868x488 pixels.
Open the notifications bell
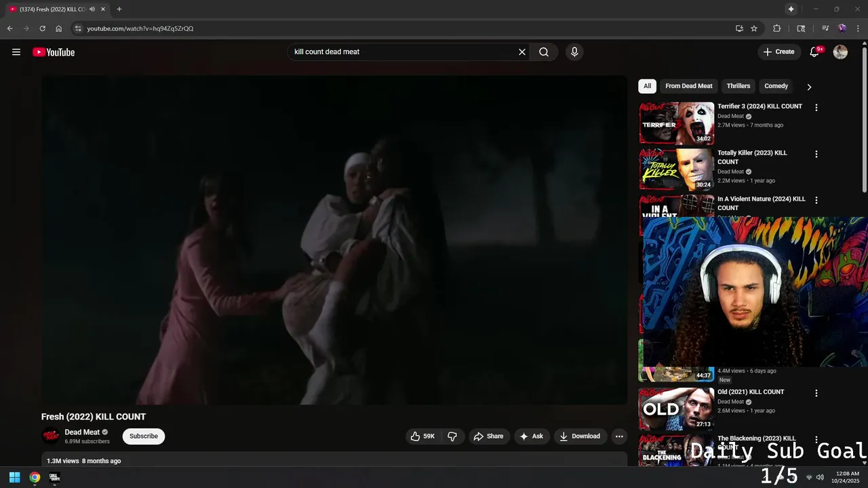(x=815, y=52)
